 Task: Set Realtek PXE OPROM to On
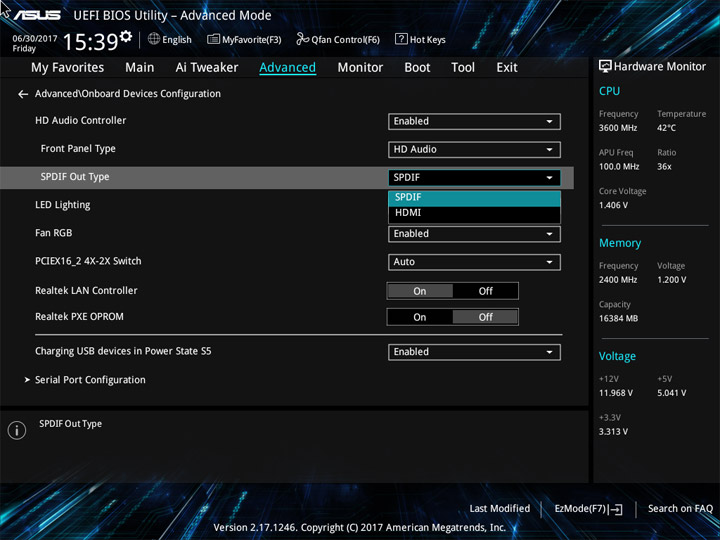tap(420, 317)
